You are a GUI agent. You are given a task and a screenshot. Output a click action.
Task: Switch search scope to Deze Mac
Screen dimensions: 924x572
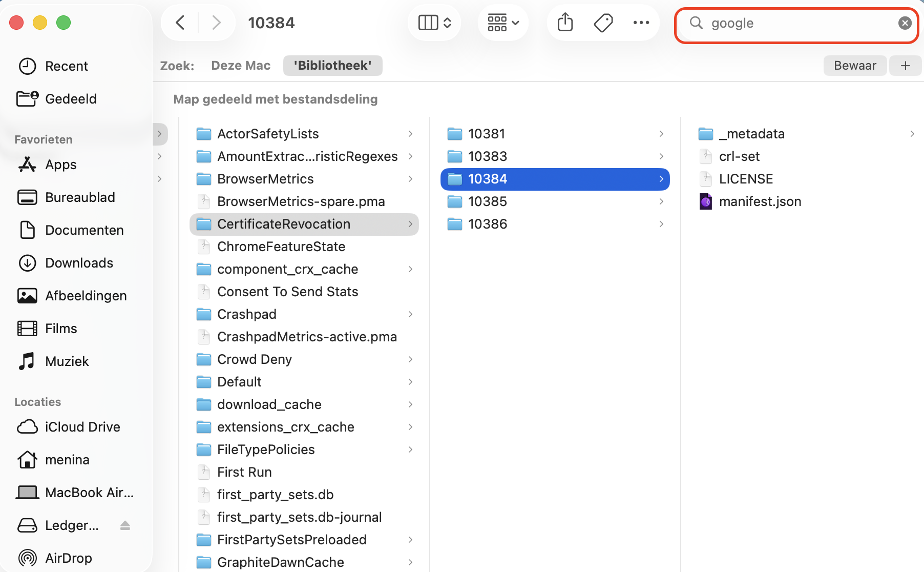coord(240,65)
